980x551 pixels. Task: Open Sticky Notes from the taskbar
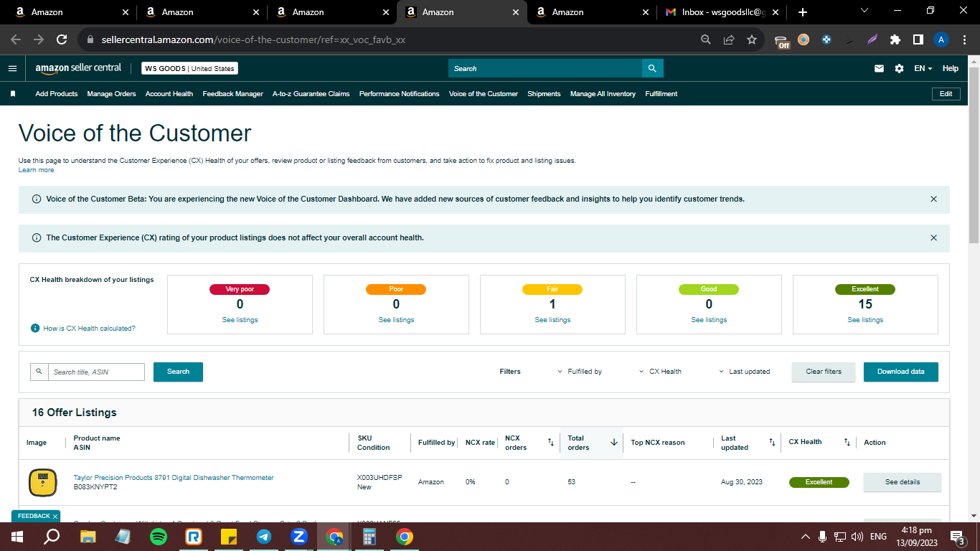point(229,537)
